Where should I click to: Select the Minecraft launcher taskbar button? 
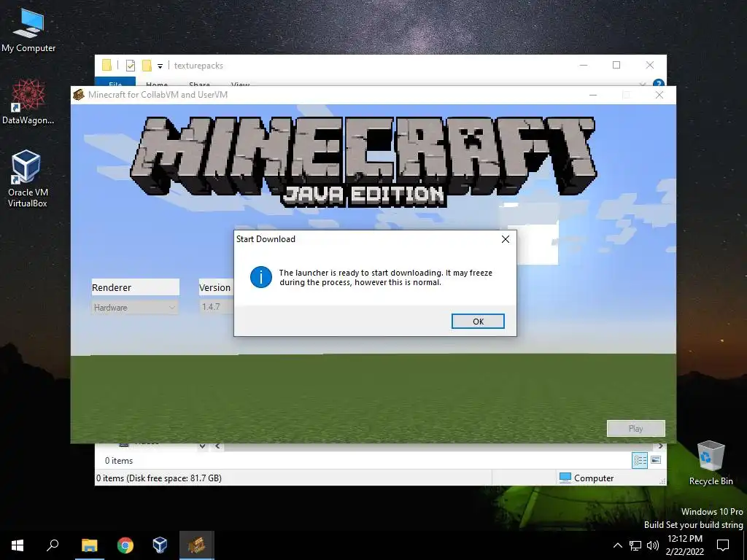pos(197,545)
